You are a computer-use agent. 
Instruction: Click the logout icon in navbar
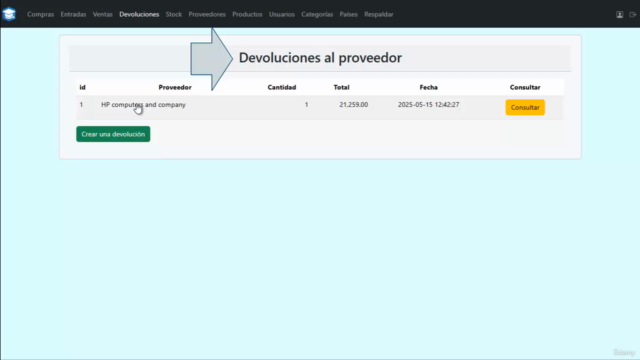(x=632, y=14)
